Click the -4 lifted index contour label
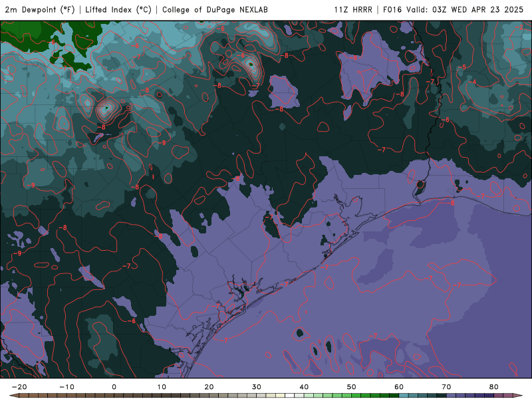This screenshot has width=532, height=399. [473, 82]
